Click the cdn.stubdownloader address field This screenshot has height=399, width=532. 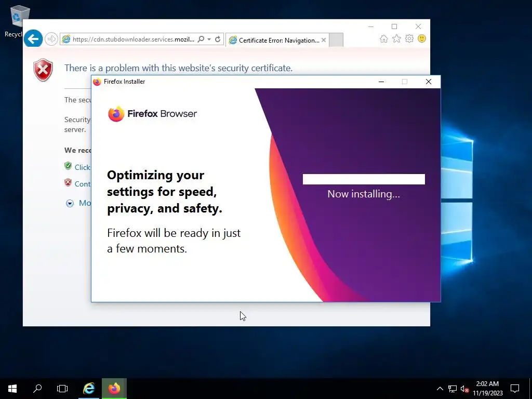(x=134, y=39)
